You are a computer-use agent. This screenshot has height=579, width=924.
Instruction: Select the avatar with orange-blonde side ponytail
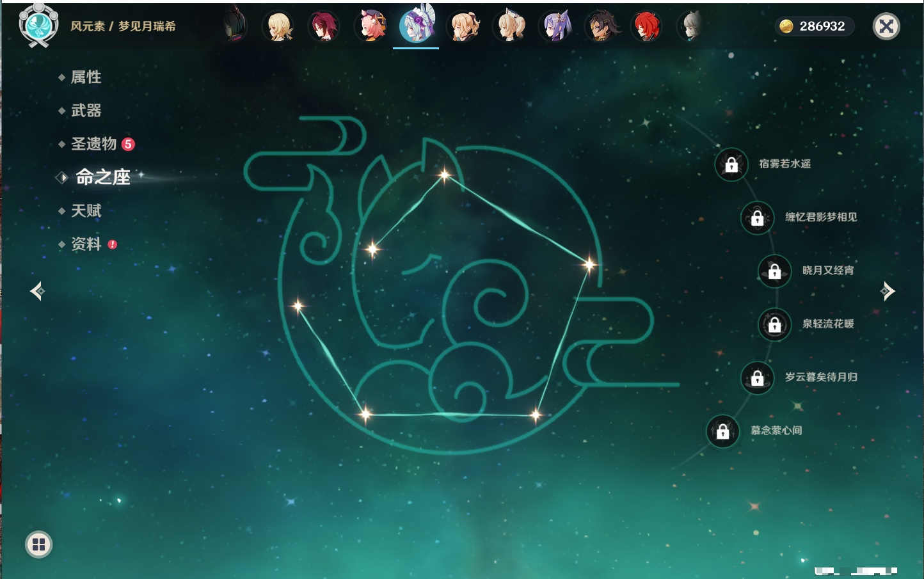pos(463,26)
